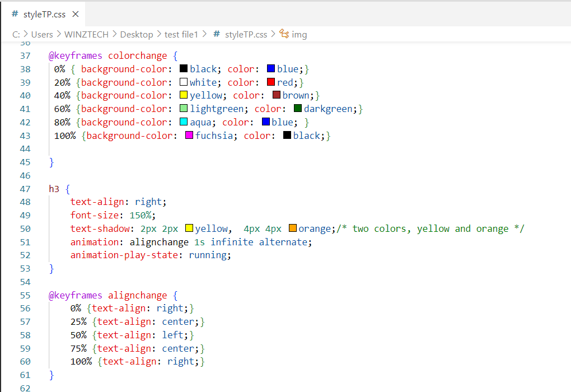Image resolution: width=571 pixels, height=392 pixels.
Task: Click the text-align property on line 48
Action: (x=97, y=202)
